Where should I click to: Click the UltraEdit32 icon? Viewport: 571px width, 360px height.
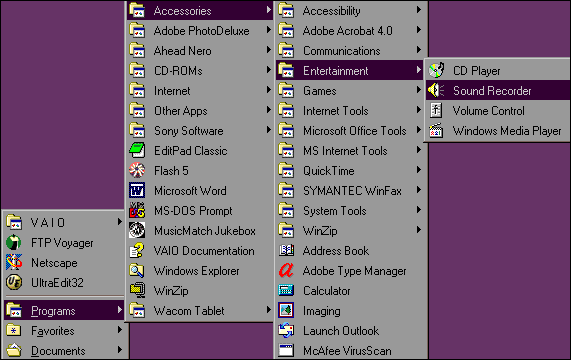click(14, 282)
